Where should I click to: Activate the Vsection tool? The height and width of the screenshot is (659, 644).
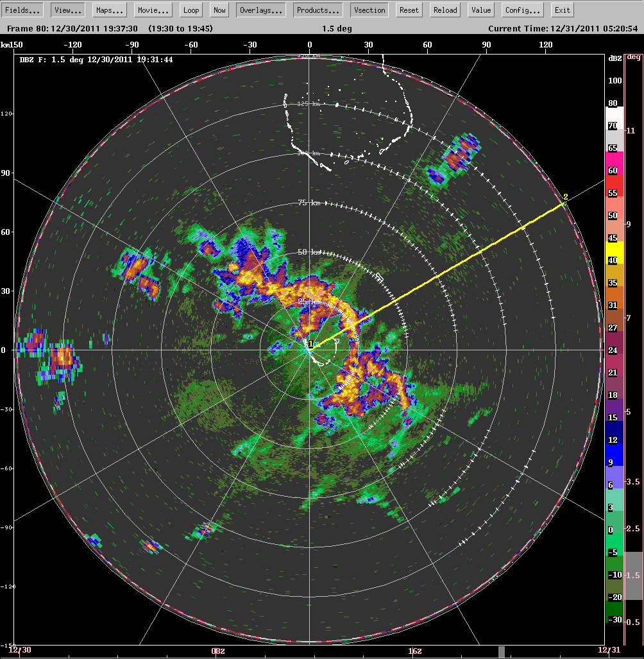pos(369,10)
